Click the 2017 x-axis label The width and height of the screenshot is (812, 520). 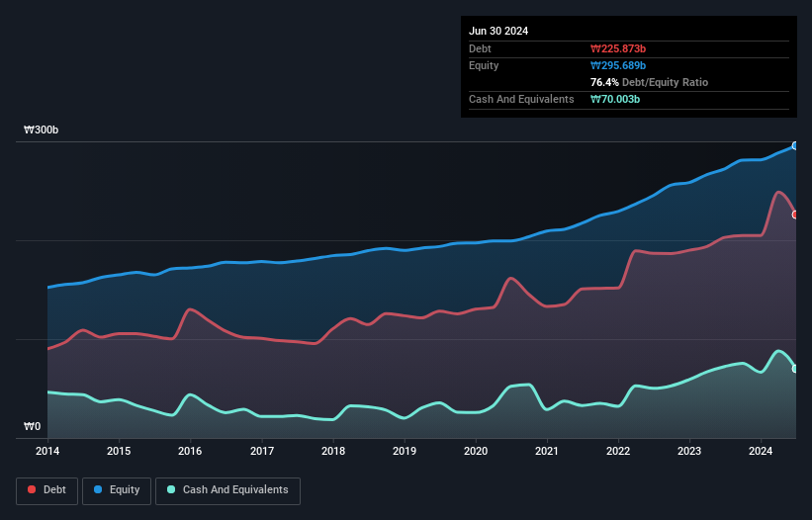(262, 451)
